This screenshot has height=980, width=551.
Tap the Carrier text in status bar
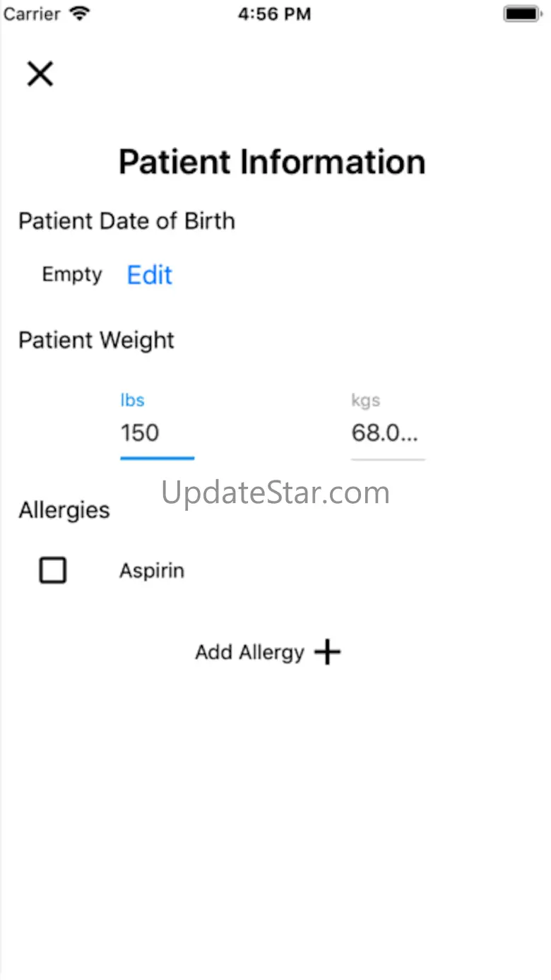point(32,14)
